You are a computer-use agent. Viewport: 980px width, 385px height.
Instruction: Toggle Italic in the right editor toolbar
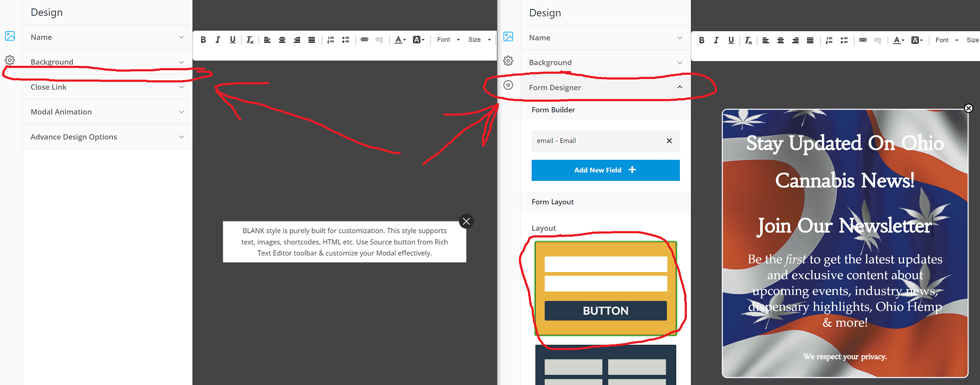pyautogui.click(x=716, y=40)
